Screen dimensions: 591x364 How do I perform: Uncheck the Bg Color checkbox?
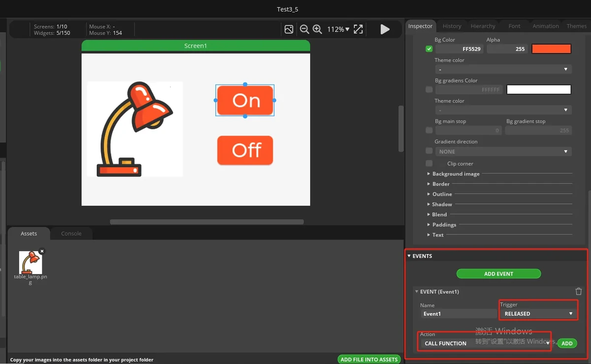pyautogui.click(x=429, y=49)
